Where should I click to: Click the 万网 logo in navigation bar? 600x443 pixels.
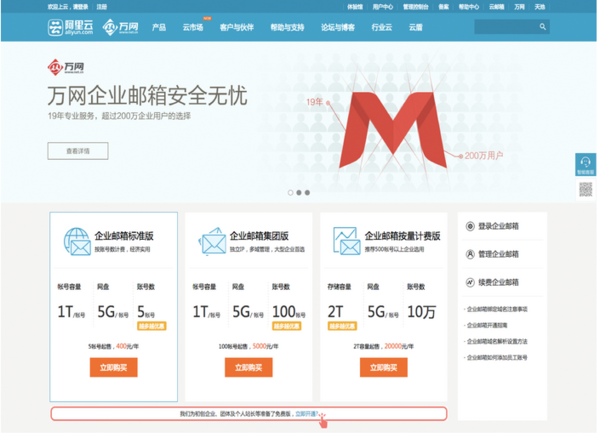(x=121, y=27)
